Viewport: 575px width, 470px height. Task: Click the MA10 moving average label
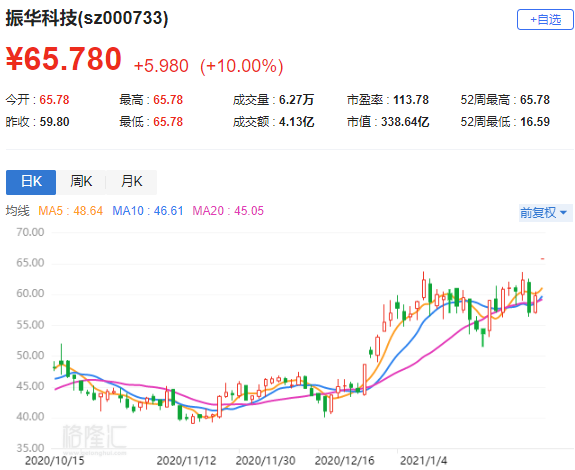148,211
